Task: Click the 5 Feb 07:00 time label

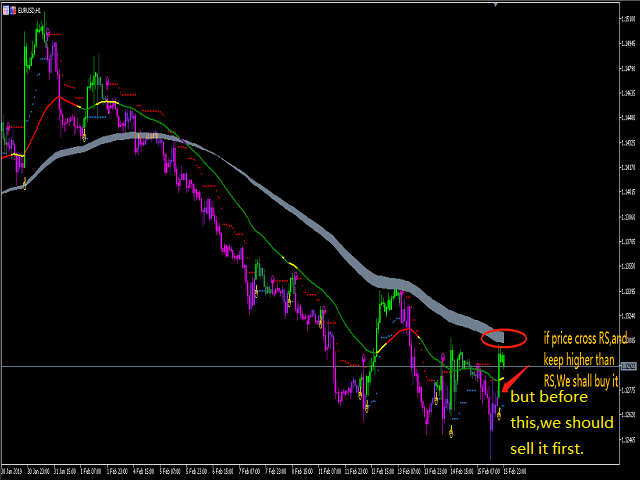Action: (170, 471)
